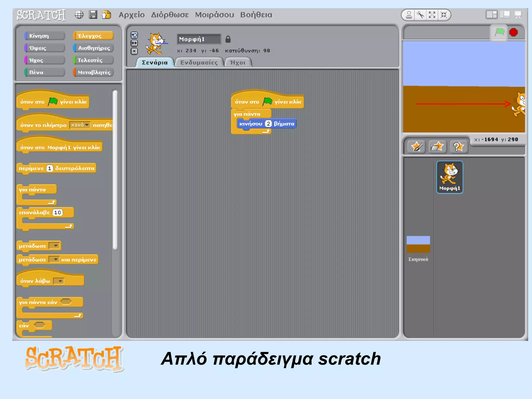Image resolution: width=532 pixels, height=399 pixels.
Task: Click the Scratch logo in the title bar
Action: (41, 15)
